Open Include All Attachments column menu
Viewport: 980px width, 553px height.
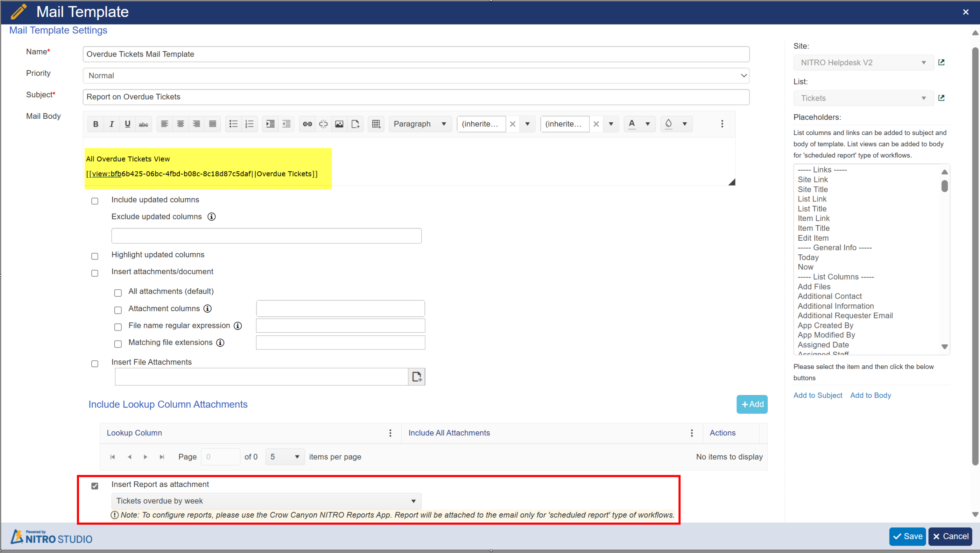tap(692, 433)
